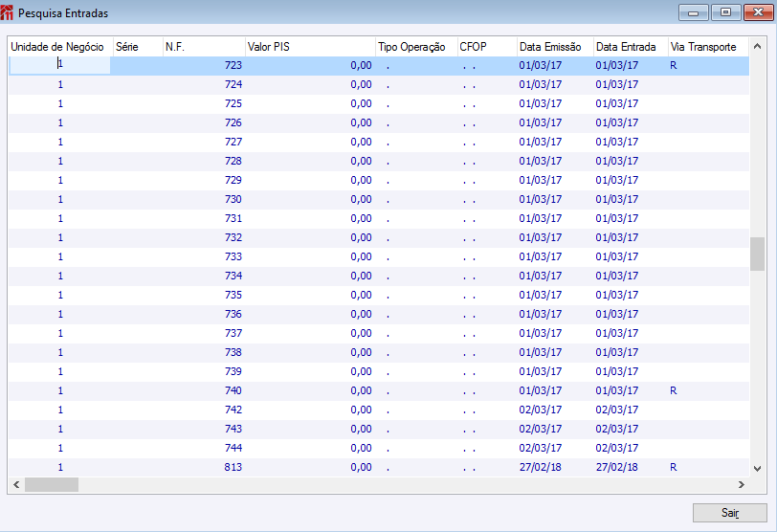Image resolution: width=777 pixels, height=532 pixels.
Task: Select the row with N.F. 734
Action: click(x=379, y=277)
